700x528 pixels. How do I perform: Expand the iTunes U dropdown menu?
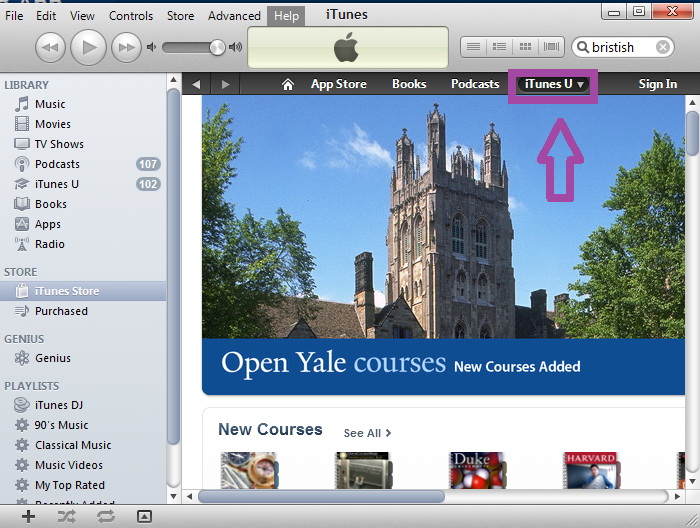pyautogui.click(x=581, y=85)
